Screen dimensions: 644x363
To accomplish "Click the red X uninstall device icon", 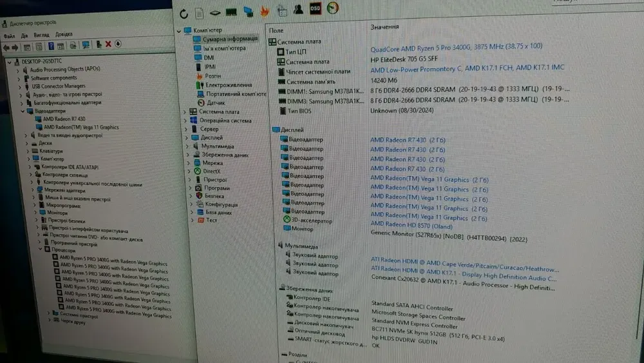I will (108, 44).
